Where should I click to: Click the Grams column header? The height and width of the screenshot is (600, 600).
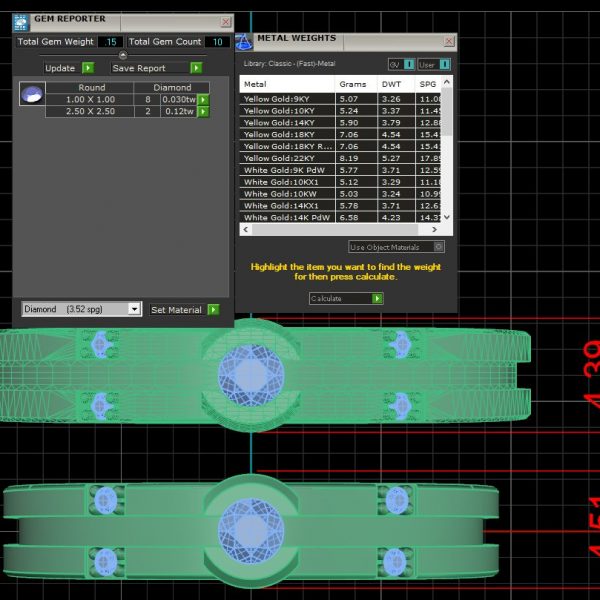click(x=356, y=84)
